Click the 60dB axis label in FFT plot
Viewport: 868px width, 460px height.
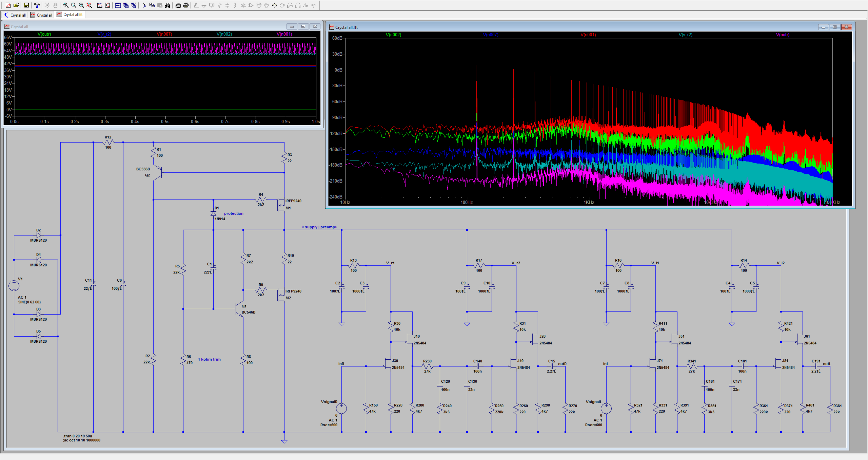point(337,38)
